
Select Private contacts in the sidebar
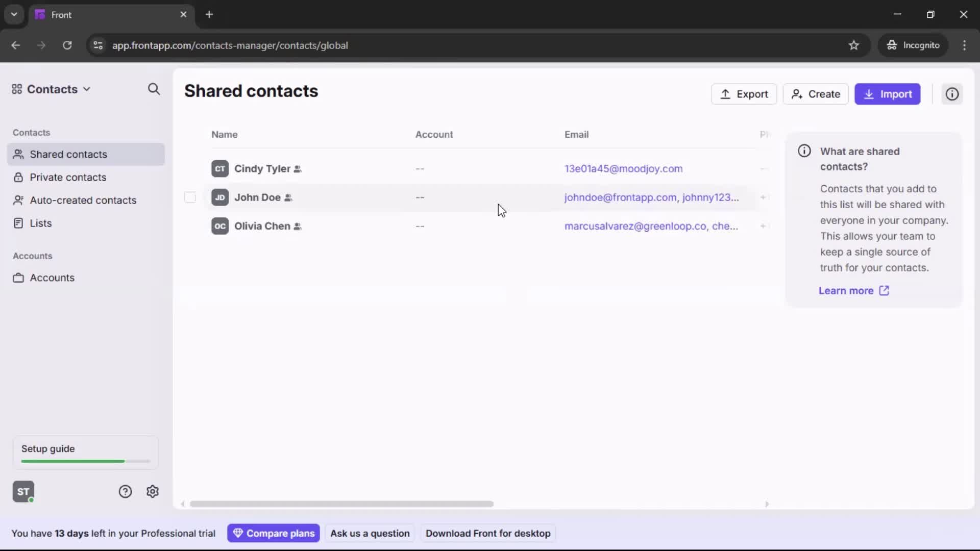68,177
